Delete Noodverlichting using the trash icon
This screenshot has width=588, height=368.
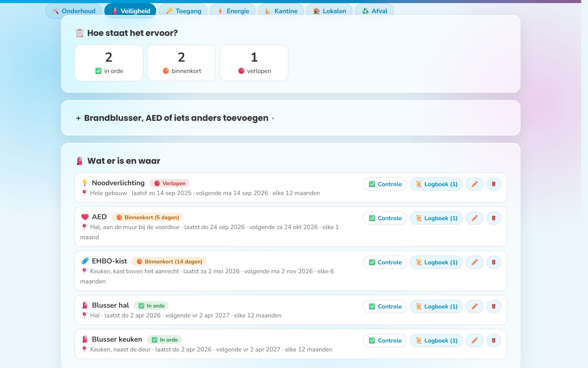click(x=493, y=184)
